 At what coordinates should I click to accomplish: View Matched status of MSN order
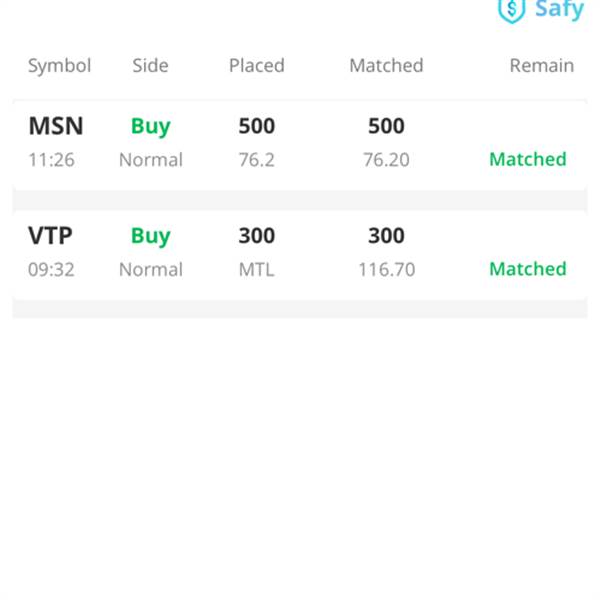(528, 159)
